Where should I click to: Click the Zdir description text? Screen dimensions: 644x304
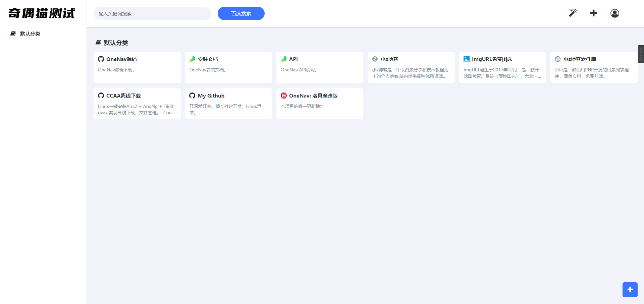592,73
